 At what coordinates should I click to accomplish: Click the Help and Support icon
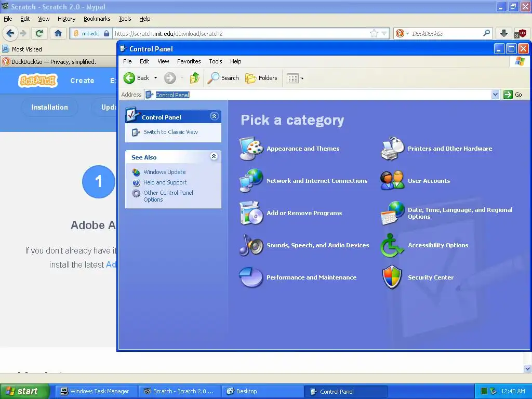click(136, 182)
